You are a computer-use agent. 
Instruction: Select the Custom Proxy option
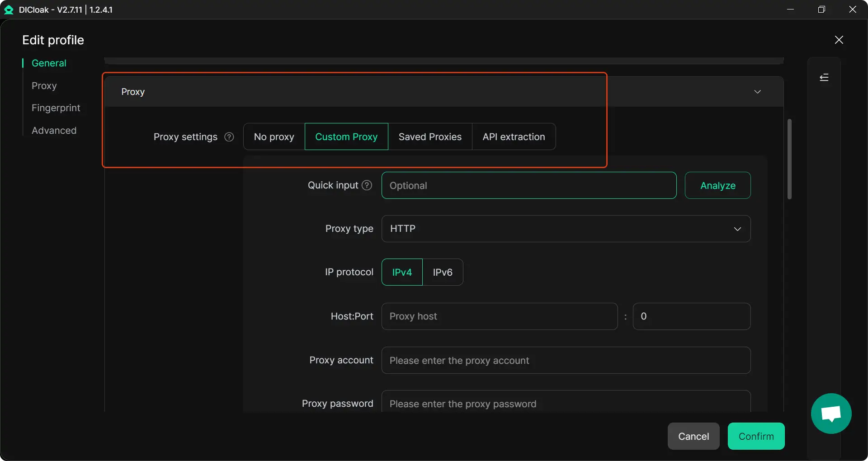click(x=346, y=136)
